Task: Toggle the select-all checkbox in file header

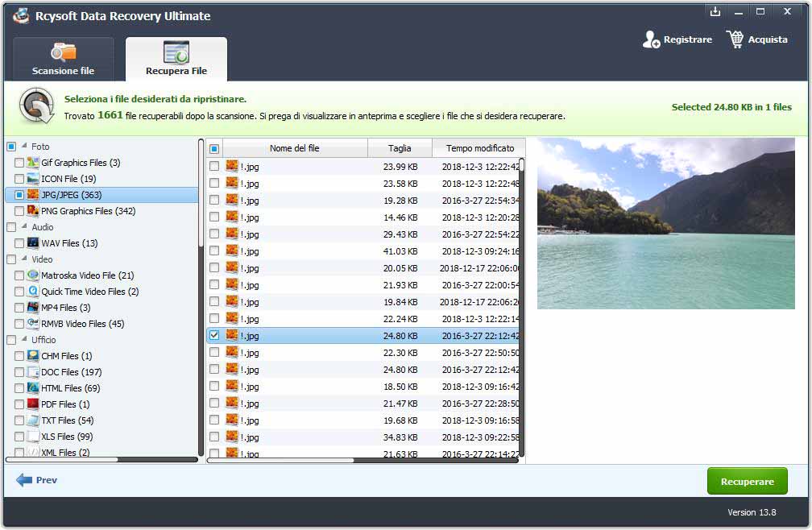Action: (213, 148)
